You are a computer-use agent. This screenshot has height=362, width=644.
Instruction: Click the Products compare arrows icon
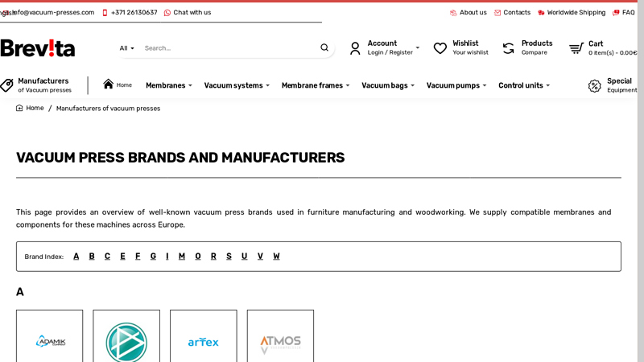coord(509,48)
